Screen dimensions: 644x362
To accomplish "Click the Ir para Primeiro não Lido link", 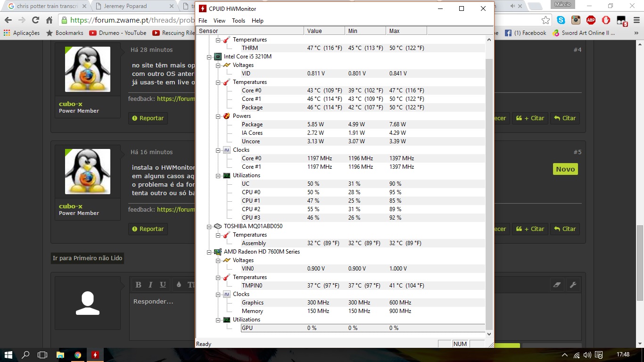I will pos(87,258).
